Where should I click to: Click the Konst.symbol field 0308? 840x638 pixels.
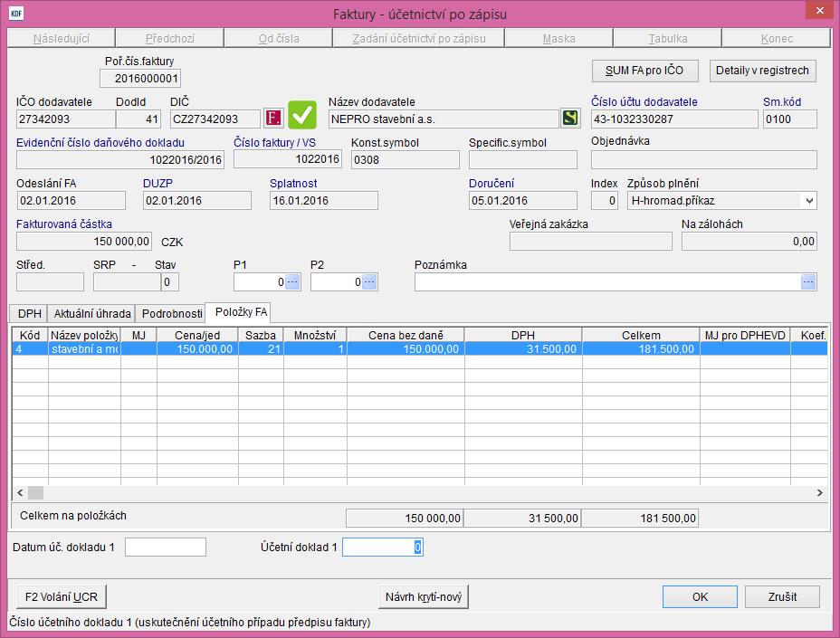(x=405, y=159)
